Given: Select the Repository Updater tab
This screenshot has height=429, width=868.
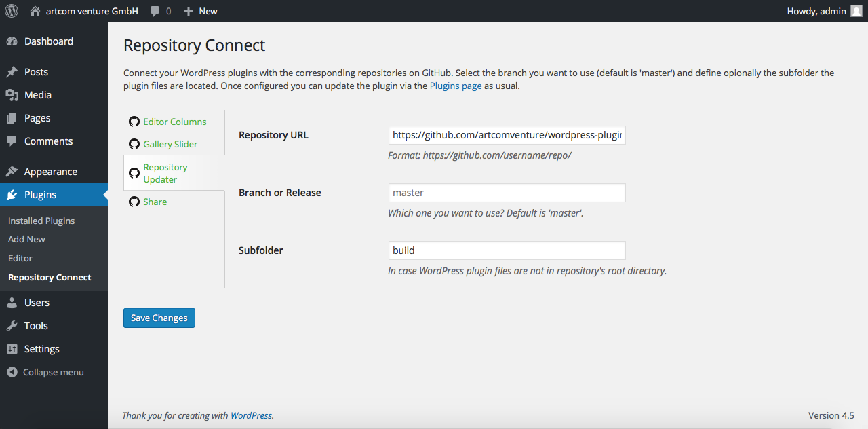Looking at the screenshot, I should point(174,173).
